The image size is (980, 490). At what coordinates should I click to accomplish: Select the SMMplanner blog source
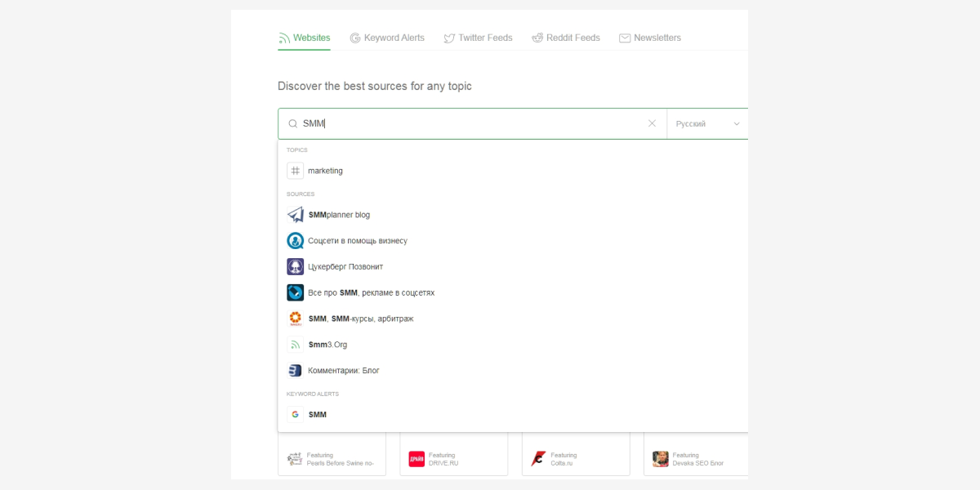[x=513, y=215]
